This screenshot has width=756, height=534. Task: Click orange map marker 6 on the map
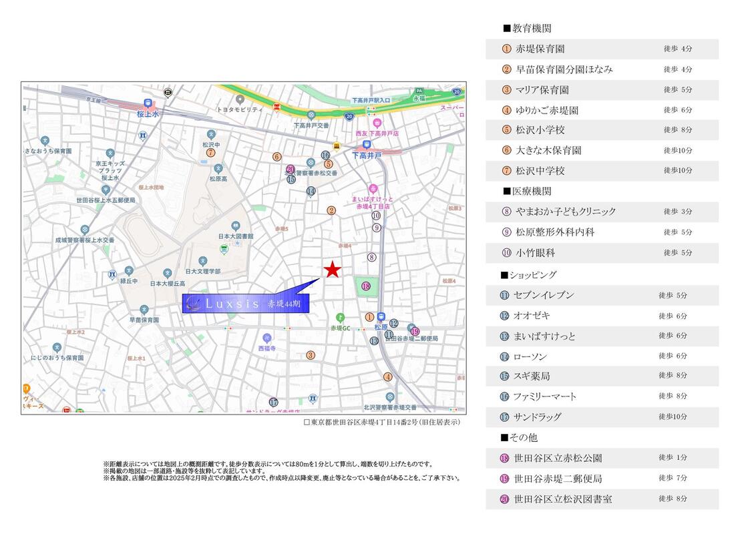click(x=276, y=157)
